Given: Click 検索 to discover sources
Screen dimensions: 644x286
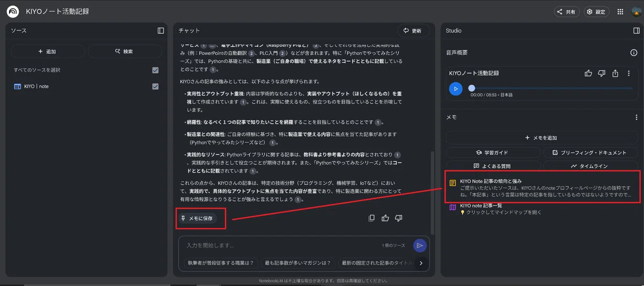Looking at the screenshot, I should (x=125, y=52).
